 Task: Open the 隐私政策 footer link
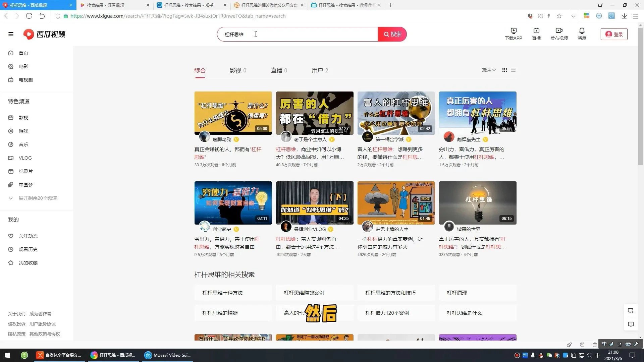click(17, 334)
